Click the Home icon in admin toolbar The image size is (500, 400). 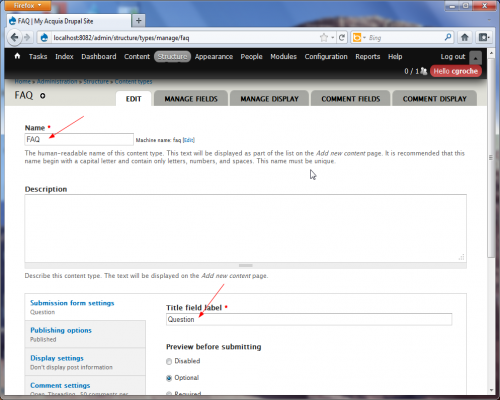[x=17, y=56]
